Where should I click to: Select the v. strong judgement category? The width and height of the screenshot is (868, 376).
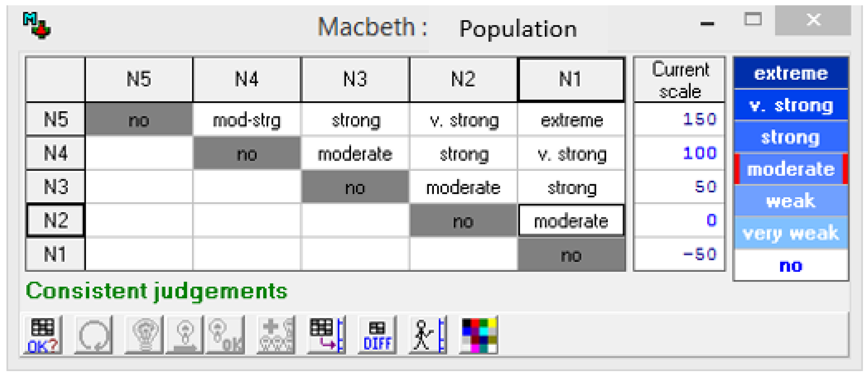[x=791, y=105]
